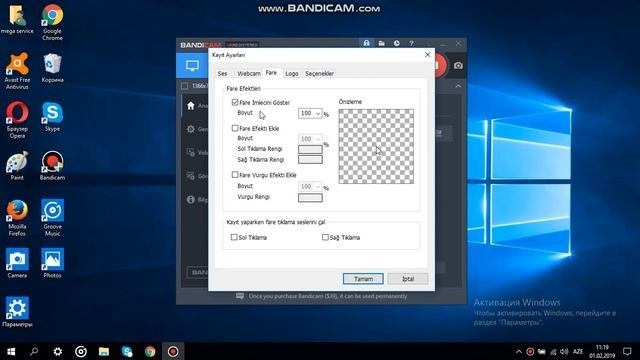The width and height of the screenshot is (640, 360).
Task: Open the cursor Boyut 100 percent dropdown
Action: [x=310, y=113]
